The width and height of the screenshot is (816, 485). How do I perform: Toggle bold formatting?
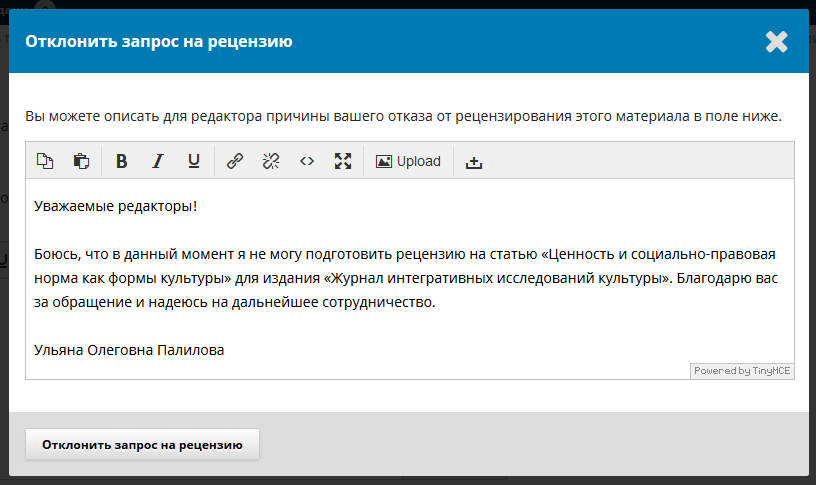[122, 161]
